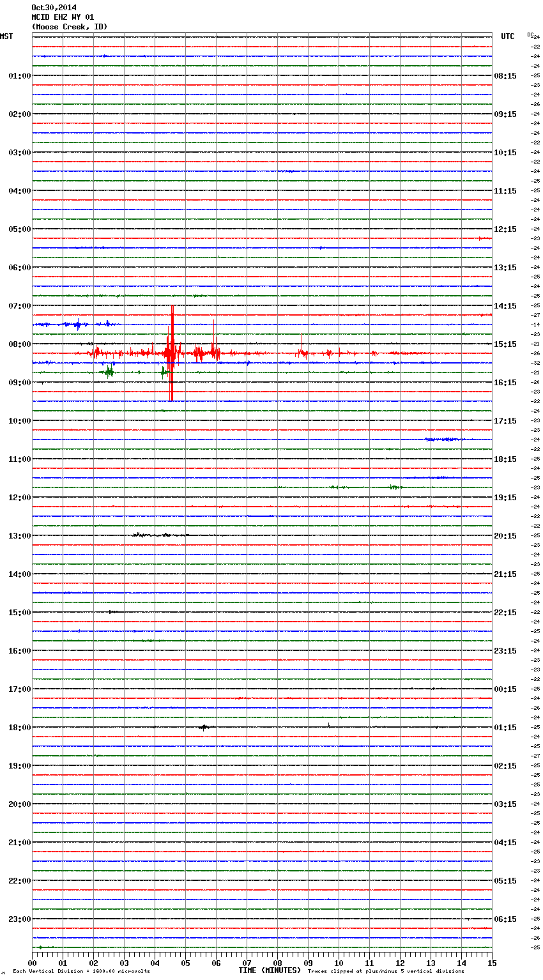This screenshot has height=980, width=543.
Task: Click the "TIME (MINUTES)" axis title
Action: (269, 970)
